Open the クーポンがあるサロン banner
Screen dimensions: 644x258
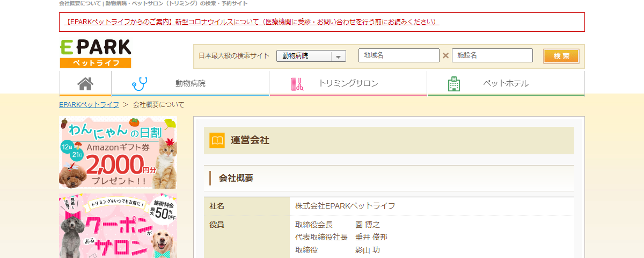point(118,226)
